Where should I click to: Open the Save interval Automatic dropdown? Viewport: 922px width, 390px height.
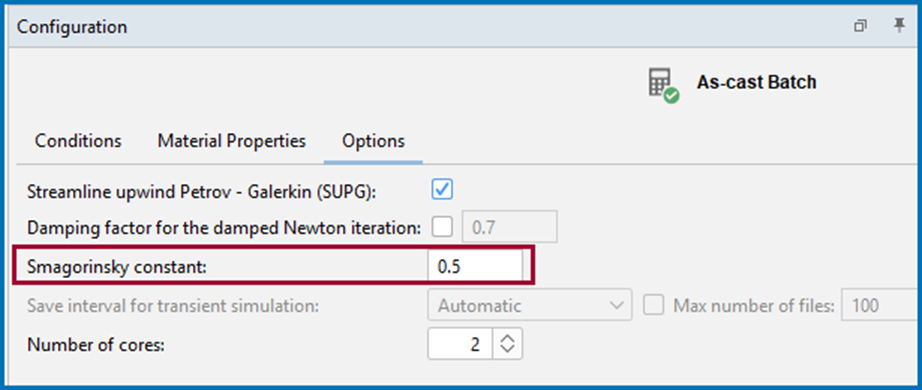[x=530, y=306]
